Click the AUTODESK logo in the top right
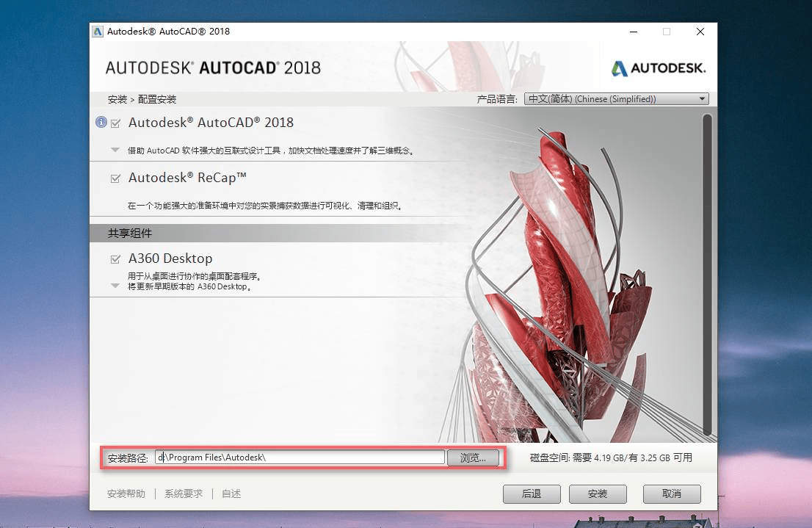 coord(657,68)
